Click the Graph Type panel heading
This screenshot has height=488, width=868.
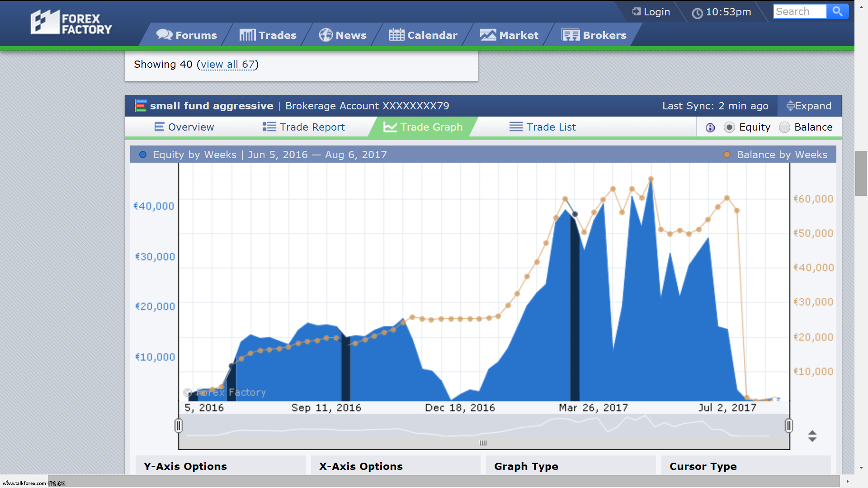(526, 466)
